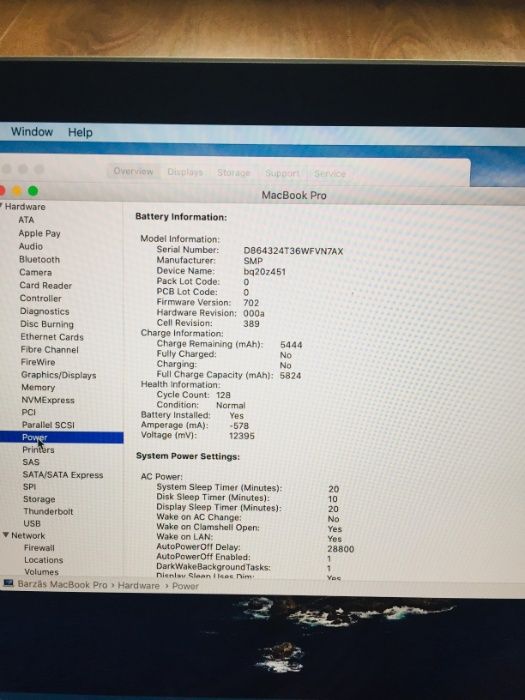
Task: Select ATA in the sidebar
Action: pos(26,220)
